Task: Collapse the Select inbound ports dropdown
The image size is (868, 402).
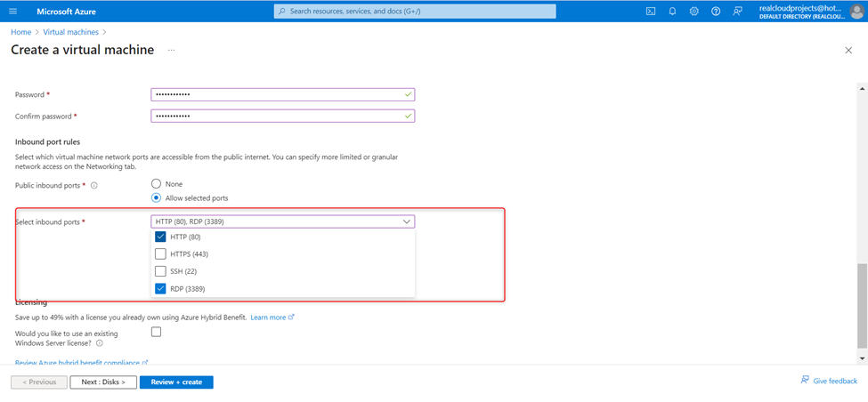Action: coord(407,221)
